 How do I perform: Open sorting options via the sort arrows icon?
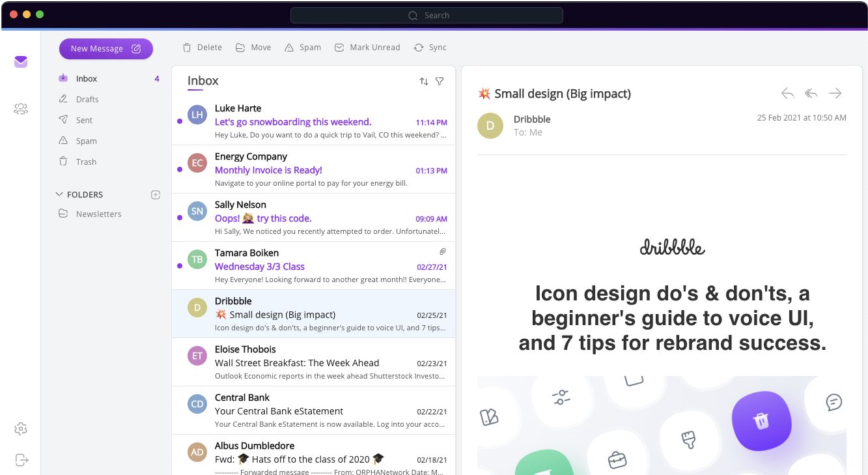[x=424, y=81]
